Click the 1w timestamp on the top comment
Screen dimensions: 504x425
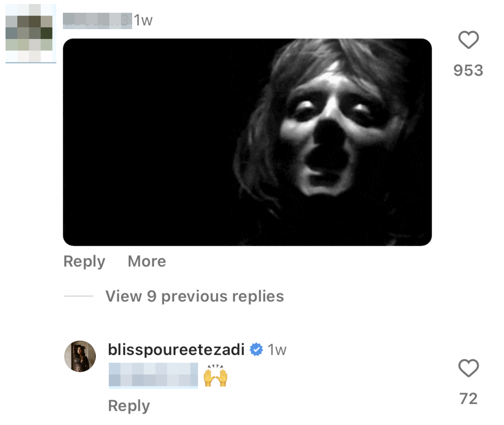tap(143, 20)
